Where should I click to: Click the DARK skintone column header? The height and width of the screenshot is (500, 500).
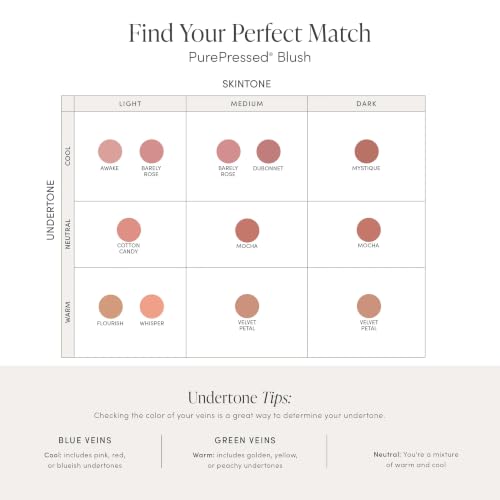tap(366, 104)
